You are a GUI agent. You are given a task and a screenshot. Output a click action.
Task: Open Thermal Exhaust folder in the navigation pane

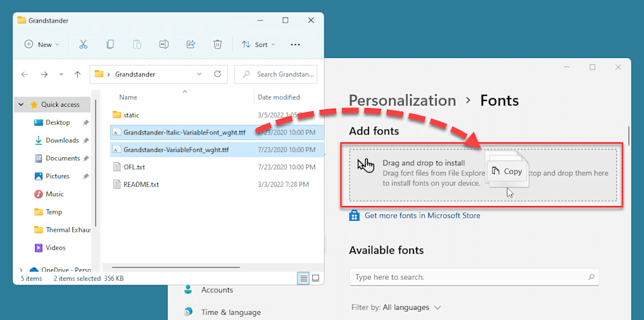click(68, 230)
